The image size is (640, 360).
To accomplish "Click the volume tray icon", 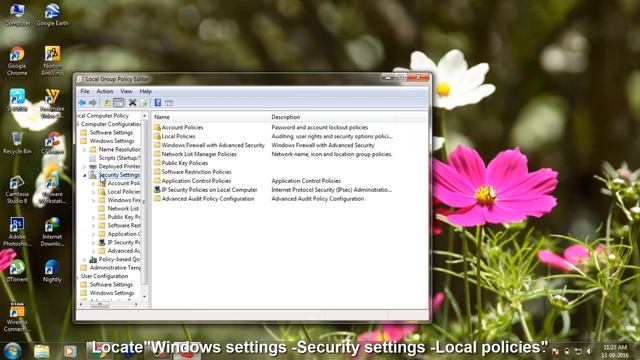I will pos(589,351).
